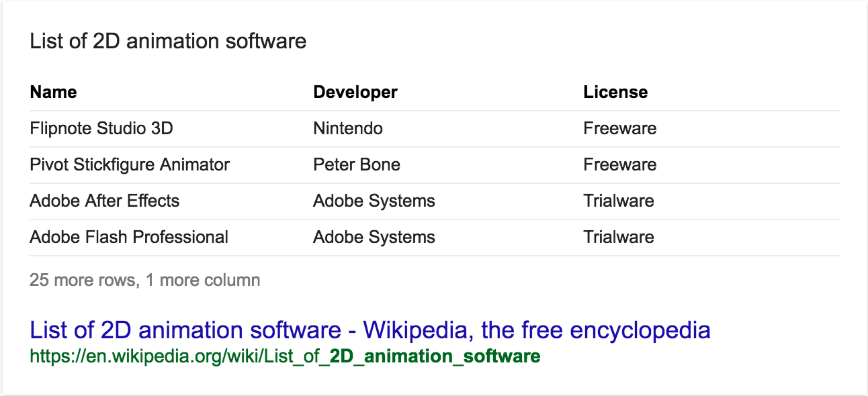Screen dimensions: 868x396
Task: Select the 'Name' column header
Action: [54, 92]
